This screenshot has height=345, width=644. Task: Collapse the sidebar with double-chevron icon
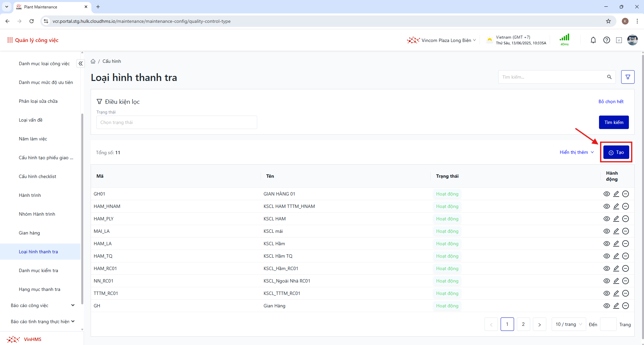pos(81,63)
